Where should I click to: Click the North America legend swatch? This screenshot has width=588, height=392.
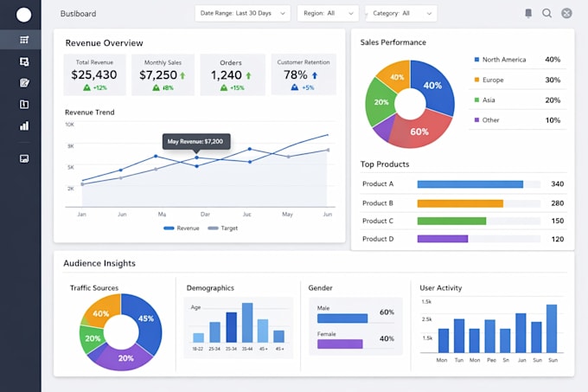click(476, 60)
